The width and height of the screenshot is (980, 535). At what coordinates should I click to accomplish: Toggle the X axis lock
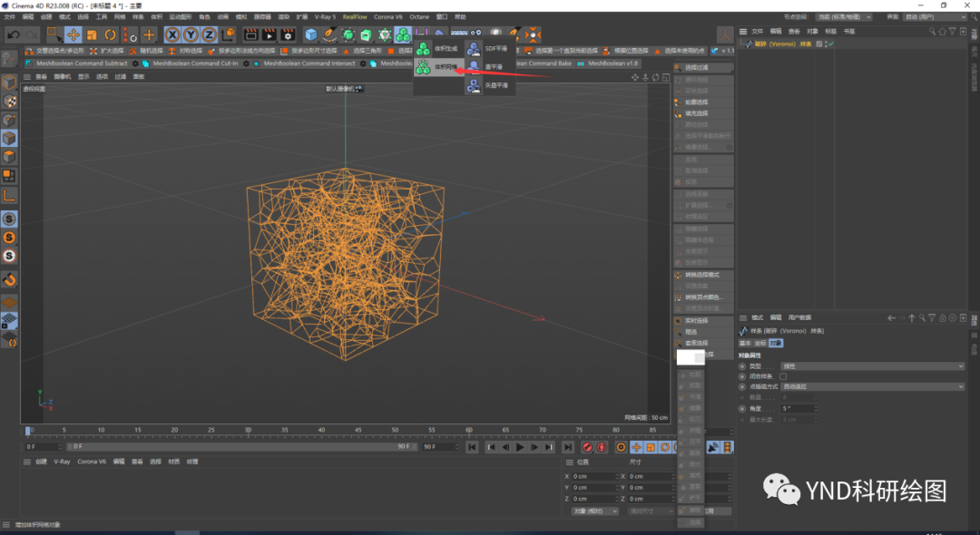pyautogui.click(x=172, y=35)
